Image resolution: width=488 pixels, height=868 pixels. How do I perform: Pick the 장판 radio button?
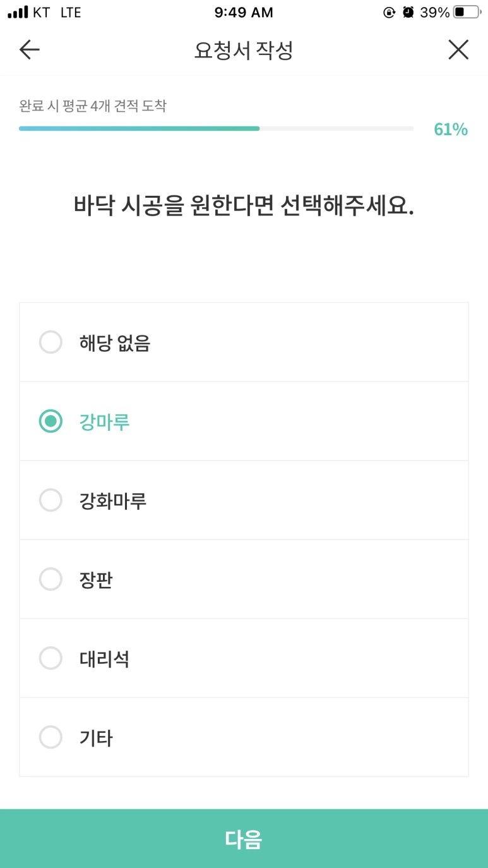click(51, 579)
